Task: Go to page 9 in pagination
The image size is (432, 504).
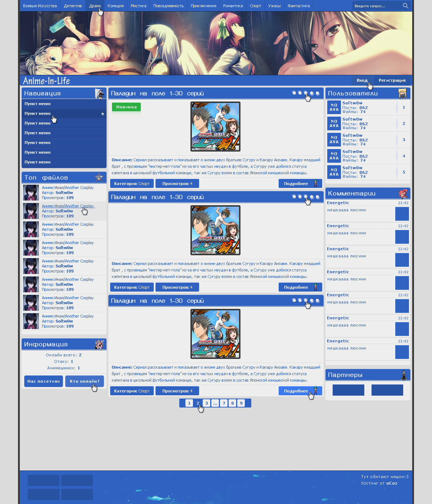Action: click(x=241, y=403)
